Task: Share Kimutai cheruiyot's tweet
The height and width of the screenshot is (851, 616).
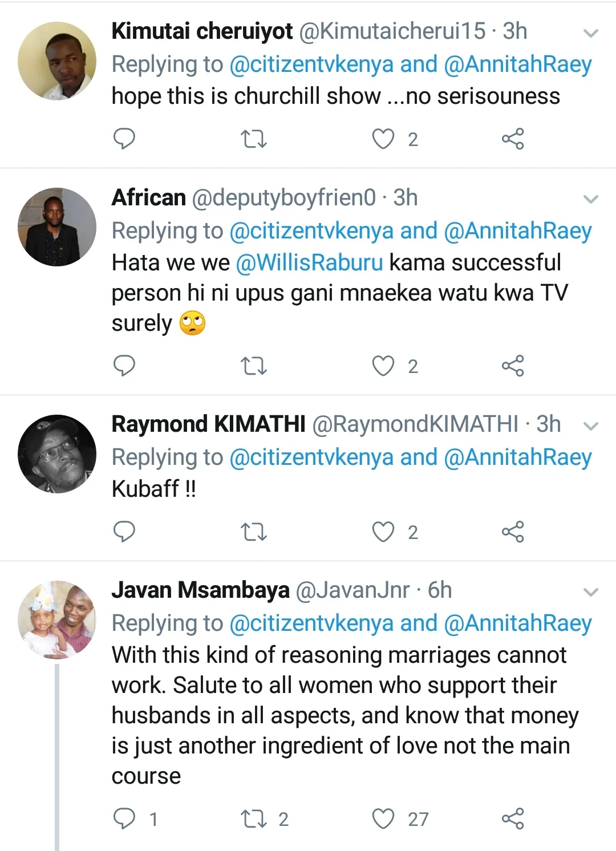Action: point(512,139)
